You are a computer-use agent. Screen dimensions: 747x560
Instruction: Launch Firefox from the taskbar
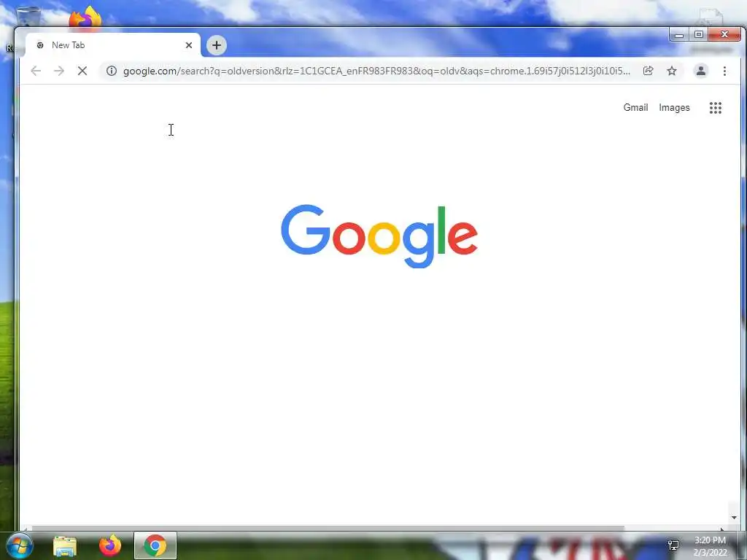pyautogui.click(x=110, y=545)
